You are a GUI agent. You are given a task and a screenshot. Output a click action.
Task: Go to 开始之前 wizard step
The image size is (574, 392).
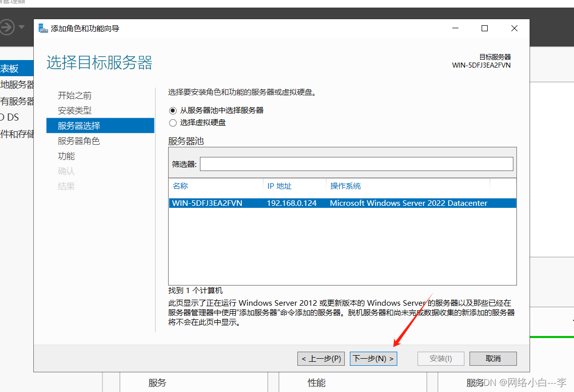tap(75, 95)
